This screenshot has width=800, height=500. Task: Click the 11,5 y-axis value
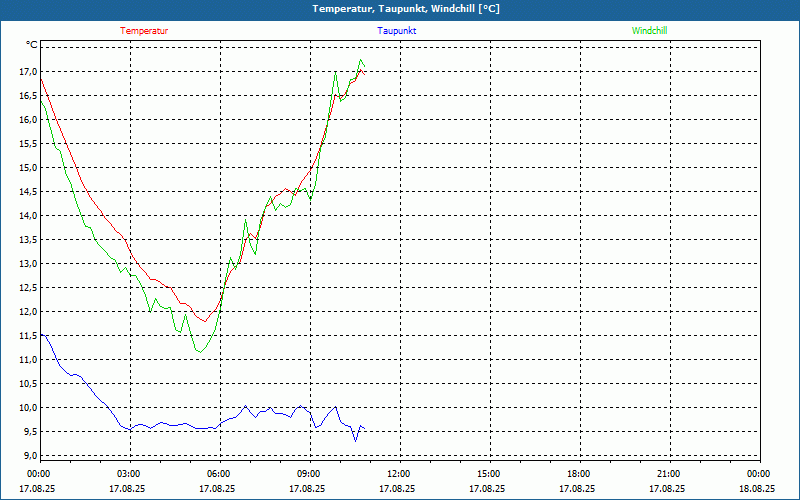(28, 335)
